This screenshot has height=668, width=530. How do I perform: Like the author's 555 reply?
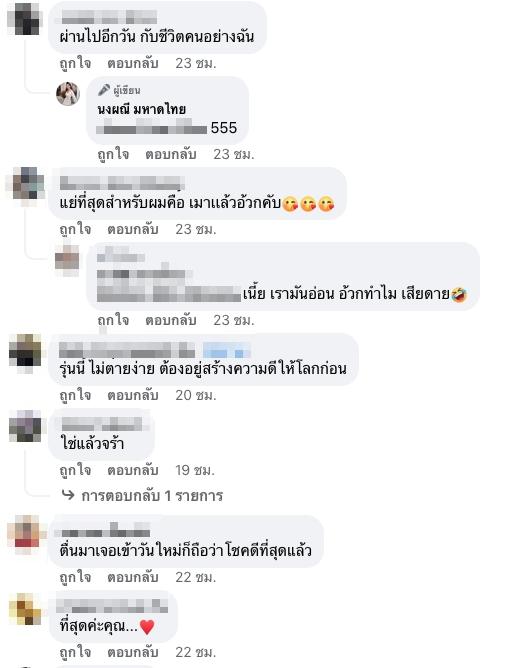(113, 154)
